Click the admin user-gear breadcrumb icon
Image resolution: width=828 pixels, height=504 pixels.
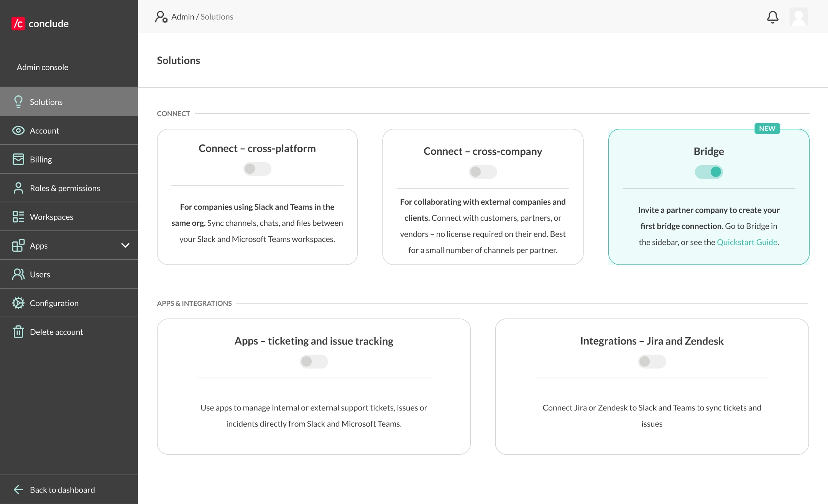pyautogui.click(x=161, y=17)
